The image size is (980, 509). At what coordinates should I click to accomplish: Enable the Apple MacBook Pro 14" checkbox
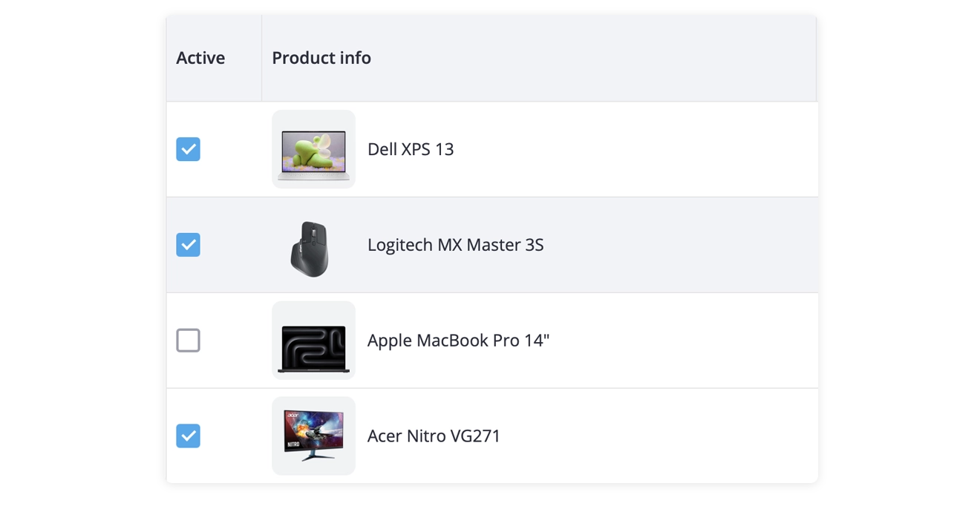pyautogui.click(x=188, y=341)
